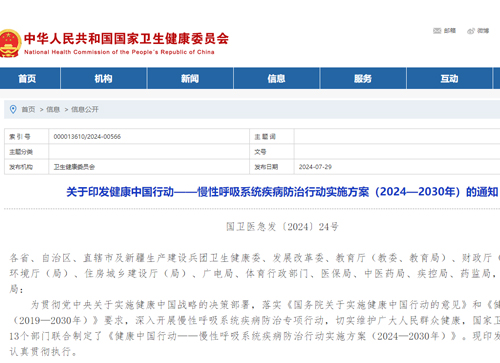Click the index number 000013610/2024-00566
Screen dimensions: 500x363
click(x=87, y=137)
